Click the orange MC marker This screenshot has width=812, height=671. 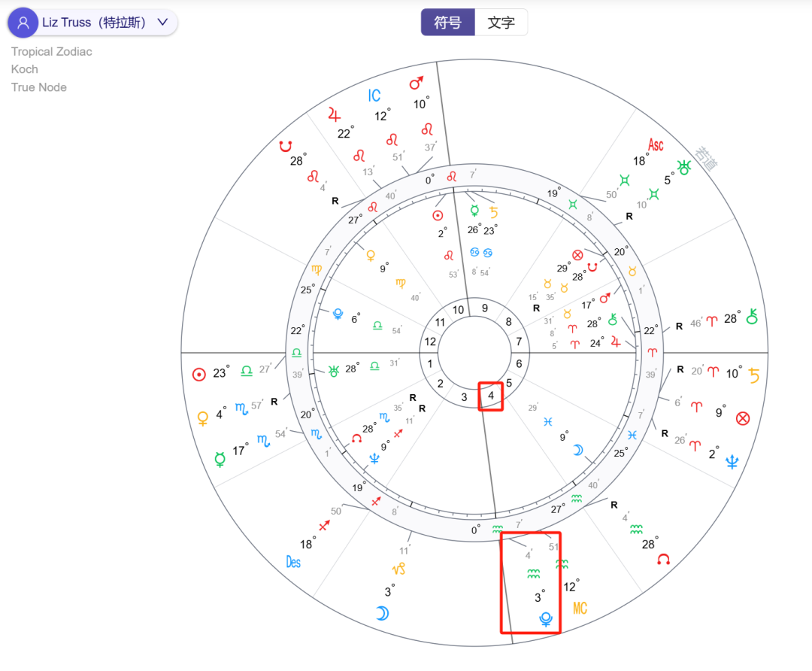[580, 609]
